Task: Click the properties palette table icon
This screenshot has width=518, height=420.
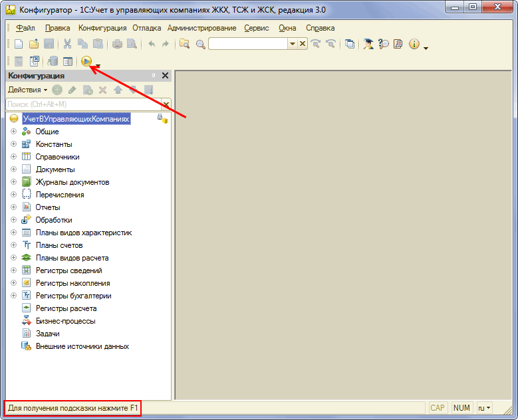Action: coord(68,61)
